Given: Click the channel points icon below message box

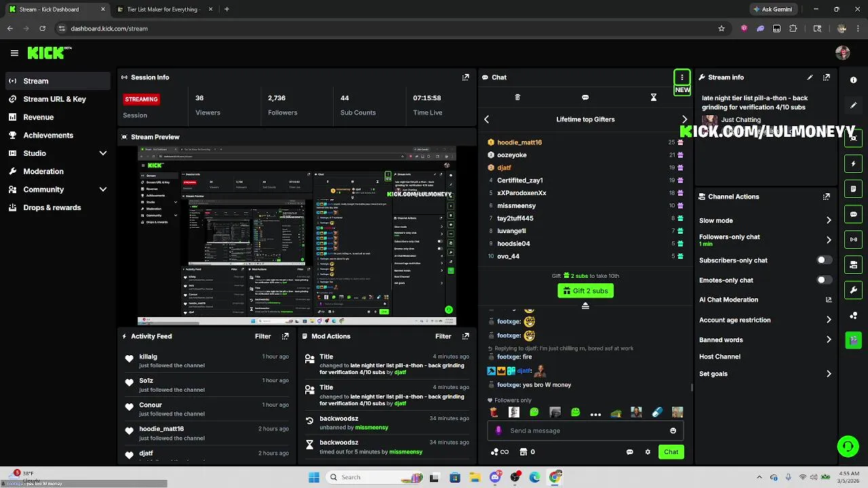Looking at the screenshot, I should [x=495, y=452].
